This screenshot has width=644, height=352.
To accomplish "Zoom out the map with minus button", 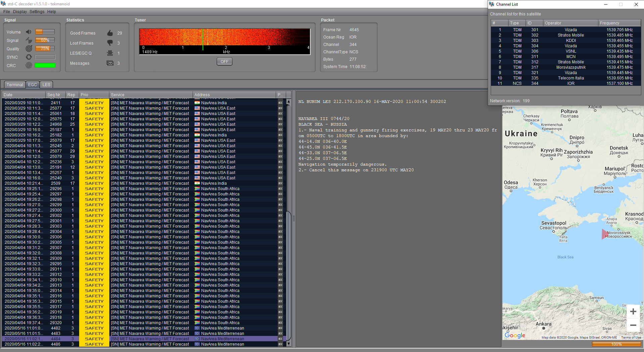I will pos(633,325).
